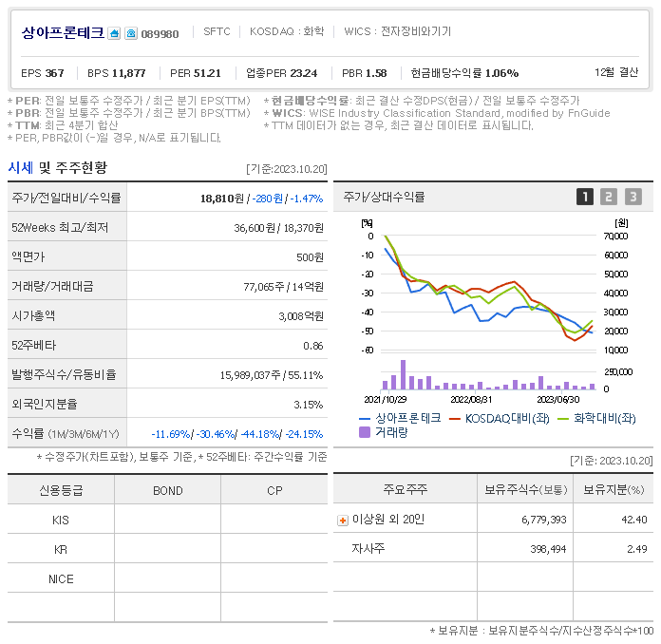This screenshot has height=644, width=661.
Task: Click the 주가/상대수익률 chart title
Action: pos(384,197)
